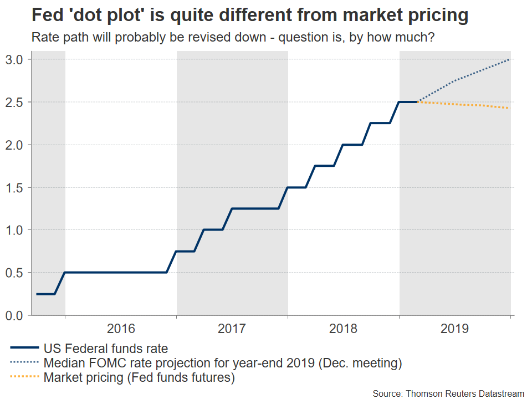
Task: Click the 2018 x-axis label
Action: [x=344, y=329]
